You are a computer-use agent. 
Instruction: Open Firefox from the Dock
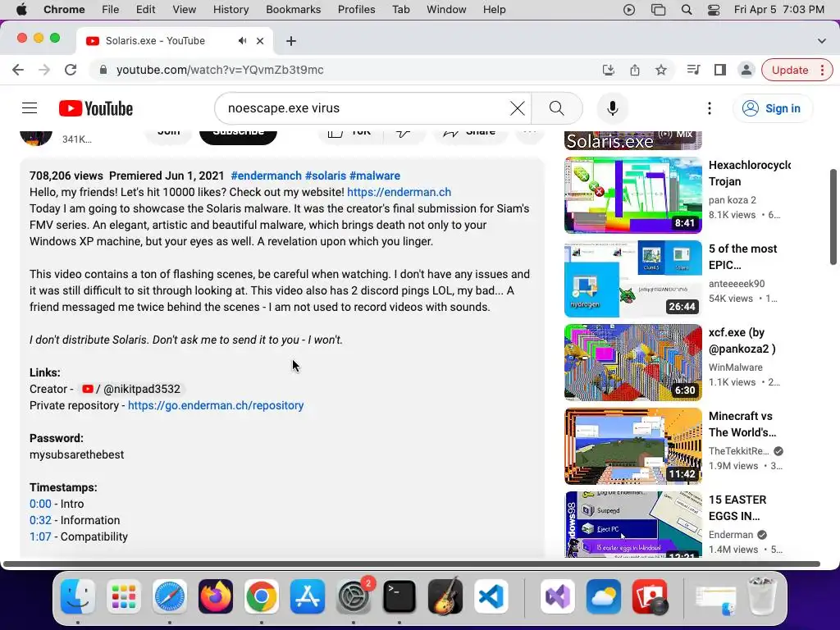(216, 596)
